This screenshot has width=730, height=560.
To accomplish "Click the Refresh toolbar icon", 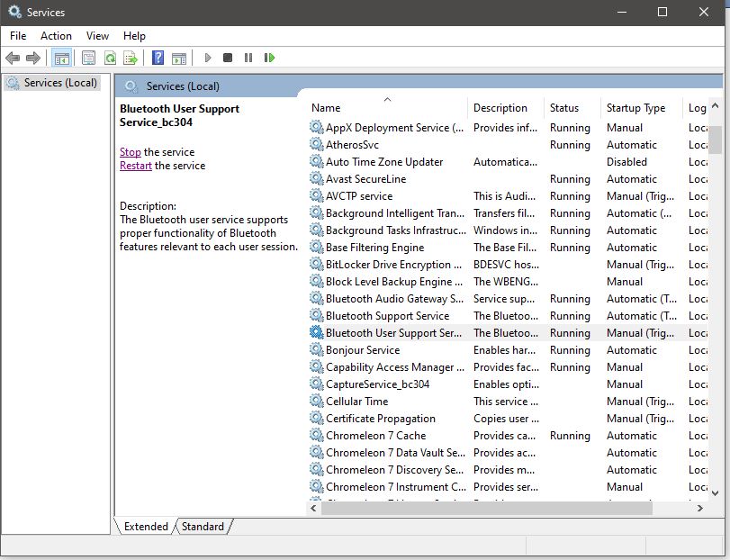I will tap(110, 58).
